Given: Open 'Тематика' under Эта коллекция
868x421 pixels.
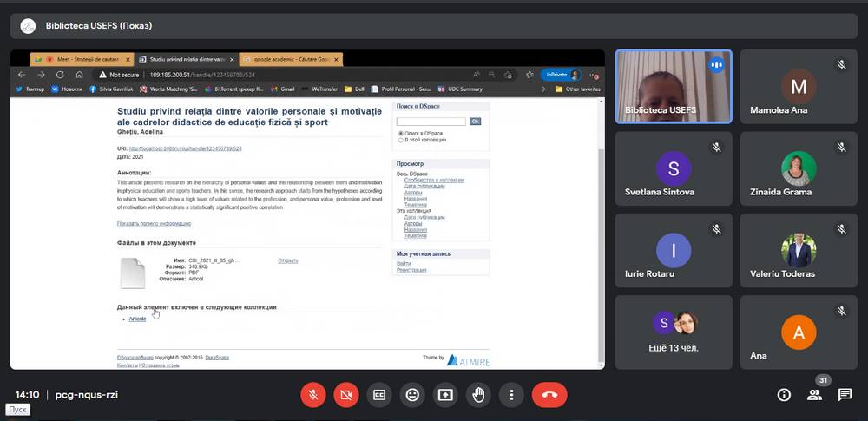Looking at the screenshot, I should click(415, 235).
